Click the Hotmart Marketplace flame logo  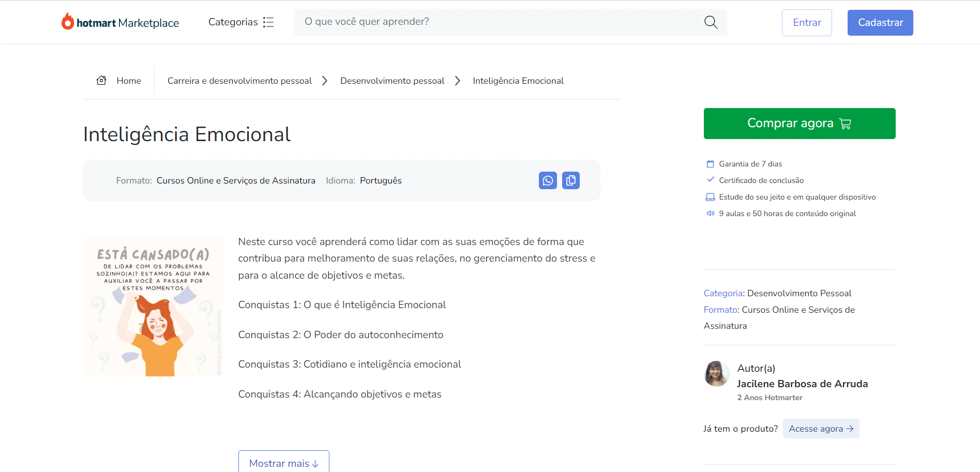[x=68, y=21]
